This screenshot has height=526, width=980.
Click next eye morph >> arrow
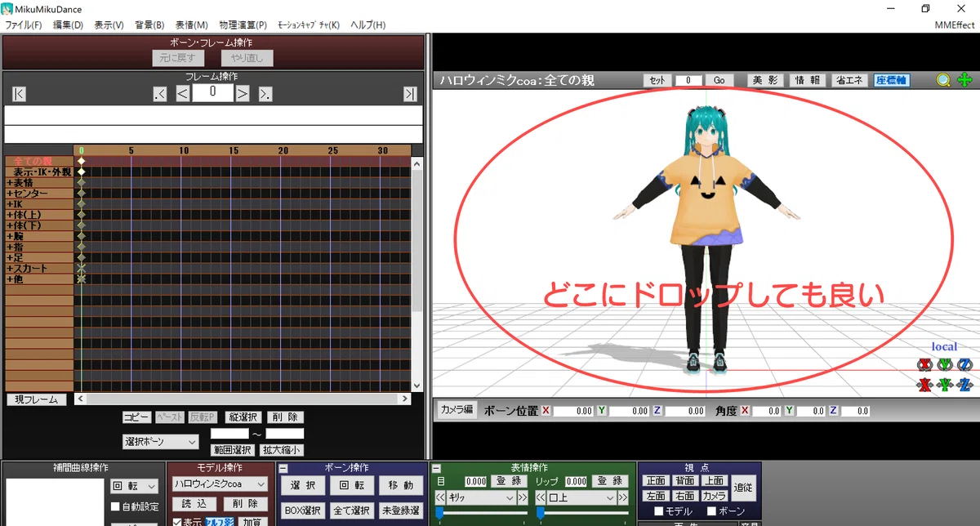coord(522,497)
